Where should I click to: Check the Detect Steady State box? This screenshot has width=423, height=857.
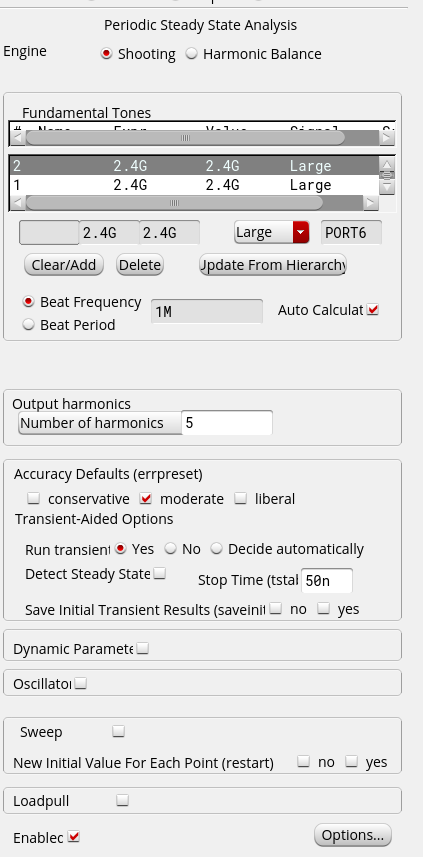tap(160, 573)
